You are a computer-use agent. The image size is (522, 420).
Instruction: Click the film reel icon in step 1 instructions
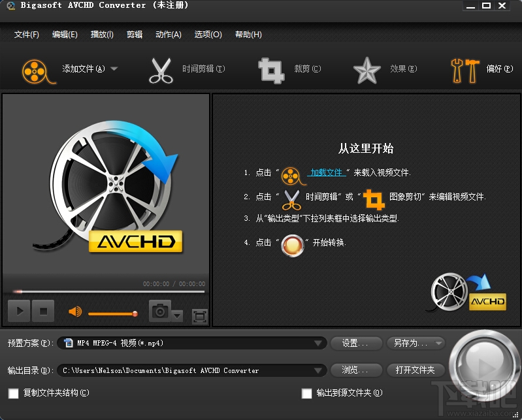click(x=292, y=176)
